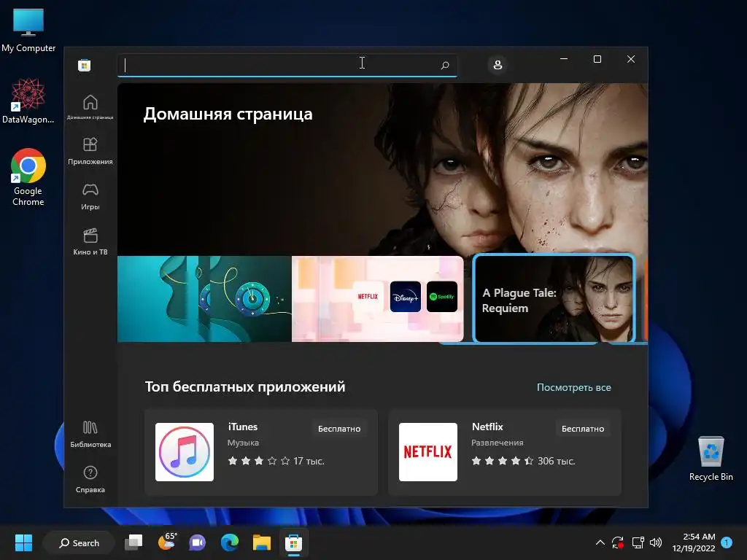The width and height of the screenshot is (747, 560).
Task: Click the Microsoft Store logo icon
Action: click(x=85, y=65)
